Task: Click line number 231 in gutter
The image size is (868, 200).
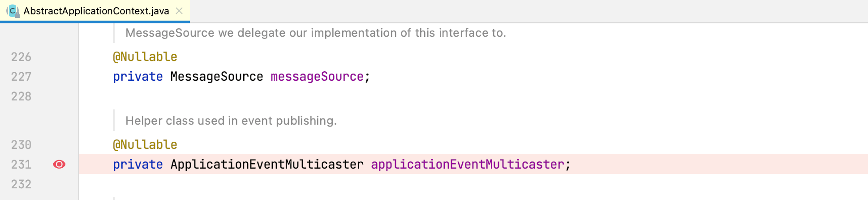Action: [x=21, y=165]
